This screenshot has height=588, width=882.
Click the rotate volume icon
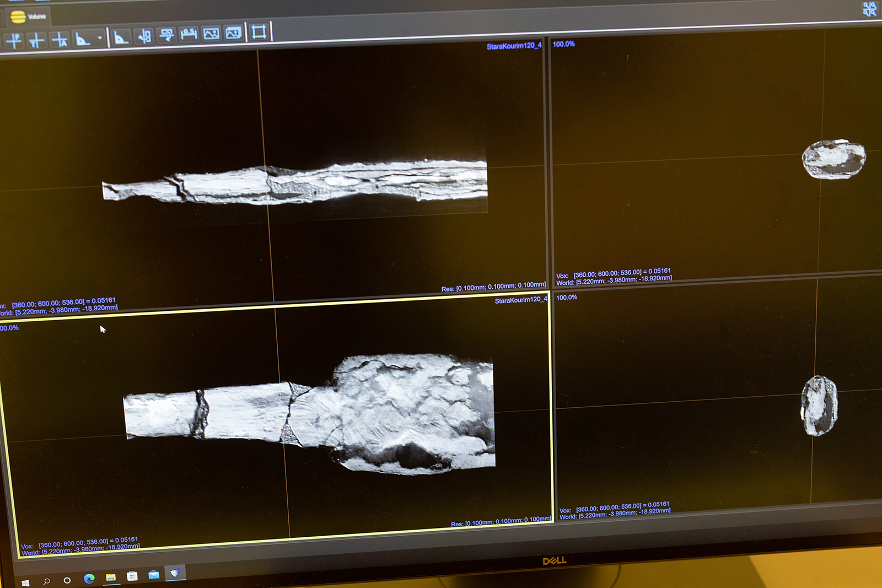click(x=144, y=36)
